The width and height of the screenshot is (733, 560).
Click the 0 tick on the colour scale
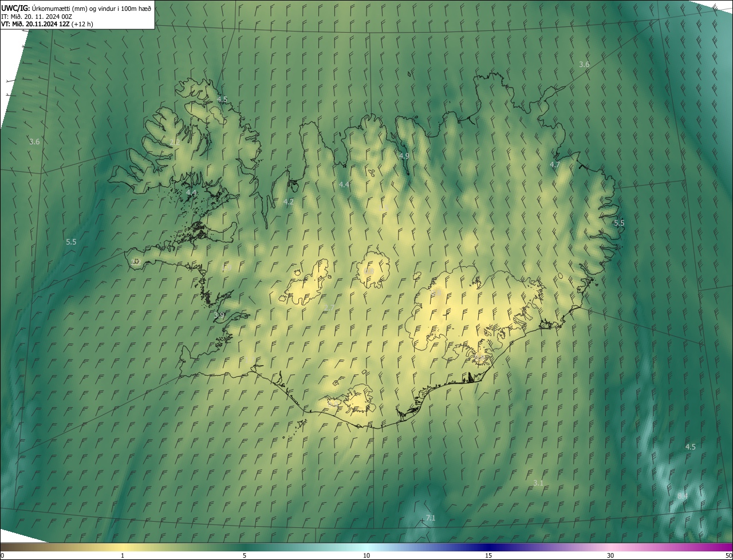2,555
